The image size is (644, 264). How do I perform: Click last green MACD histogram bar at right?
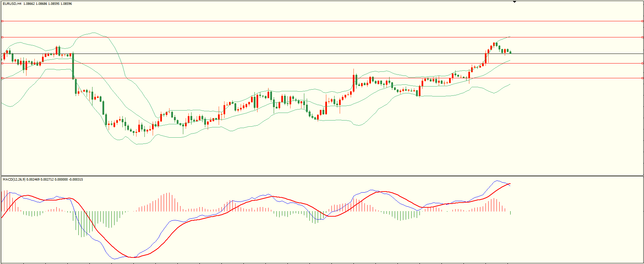point(511,213)
